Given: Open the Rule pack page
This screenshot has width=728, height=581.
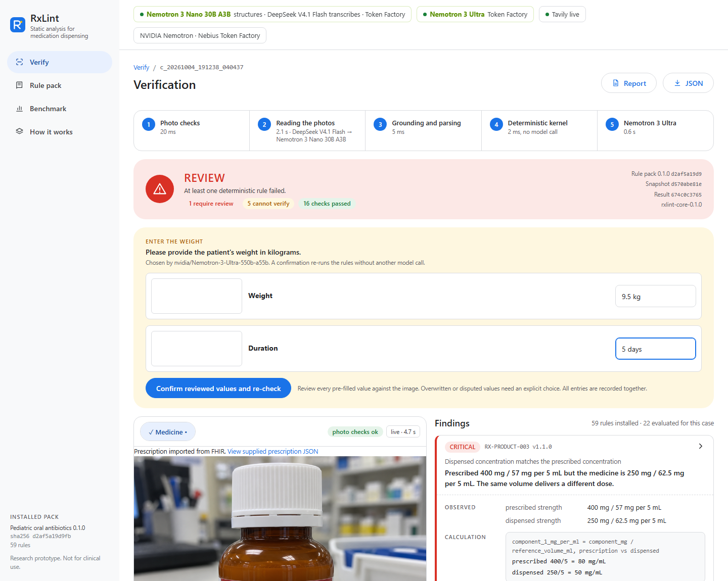Looking at the screenshot, I should tap(60, 85).
